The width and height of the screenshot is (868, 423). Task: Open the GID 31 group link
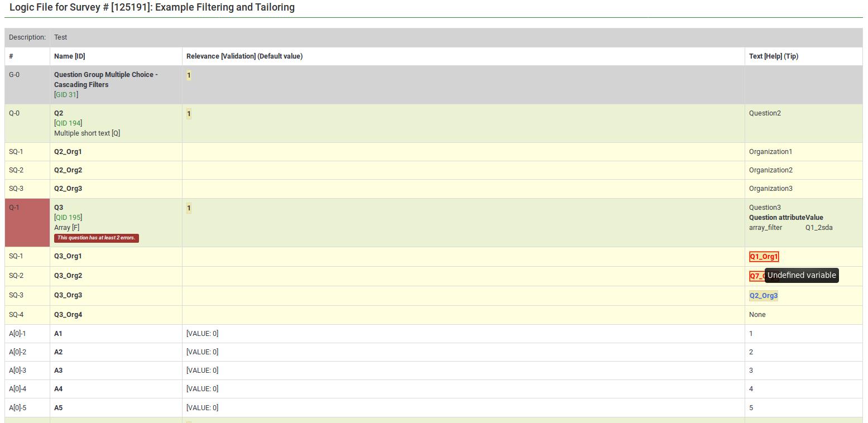tap(66, 95)
